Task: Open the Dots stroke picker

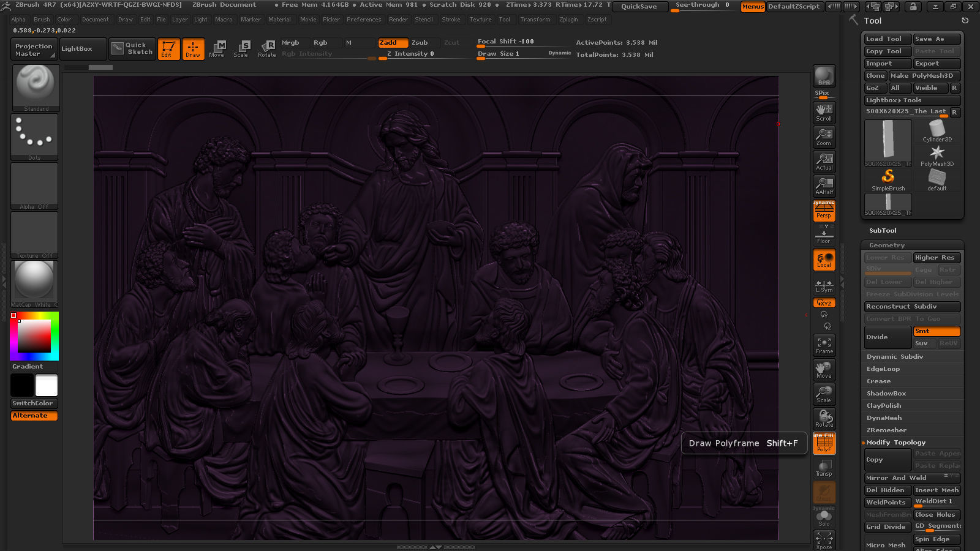Action: point(34,137)
